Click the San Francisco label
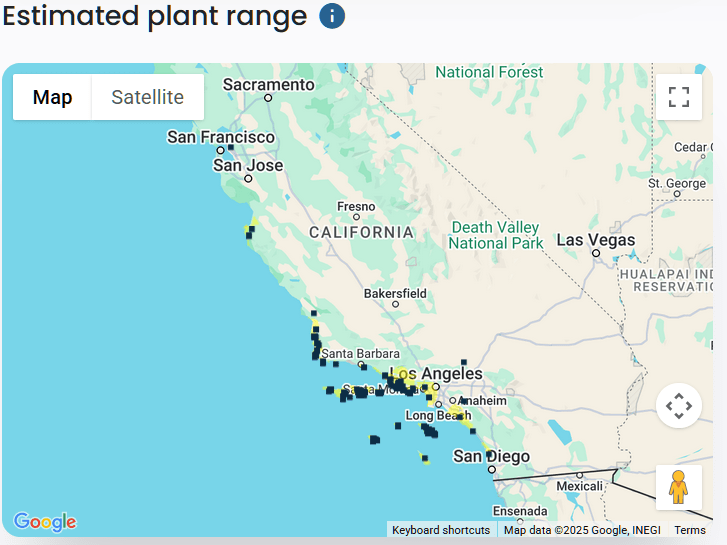This screenshot has width=727, height=545. click(221, 137)
